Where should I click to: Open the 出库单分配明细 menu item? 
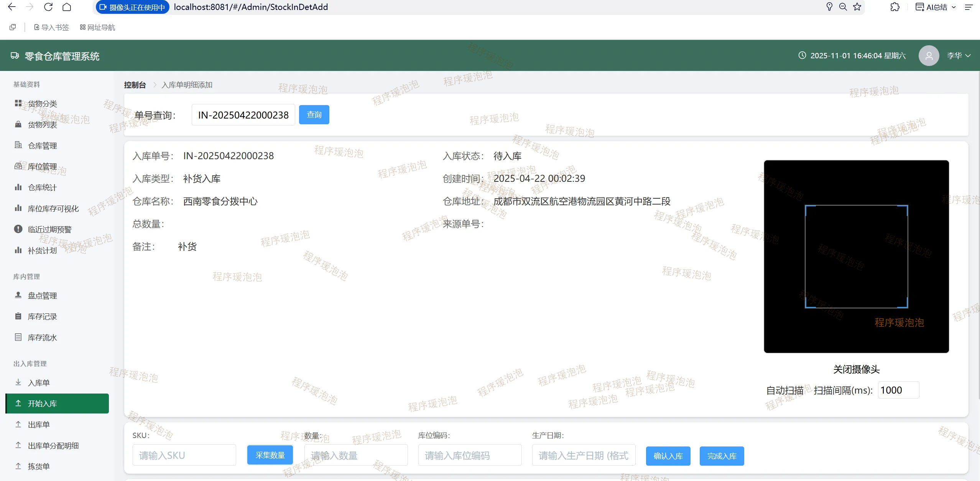tap(53, 445)
